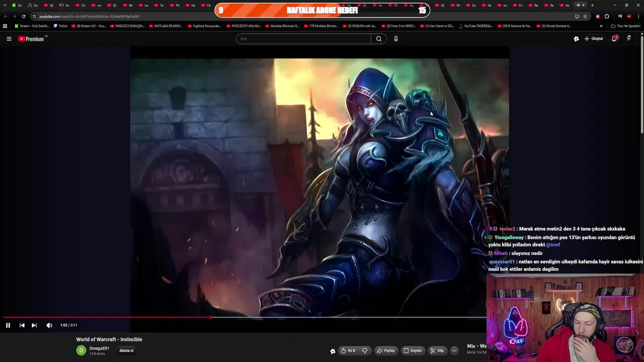Mute the video with the speaker icon
Viewport: 644px width, 362px height.
tap(49, 325)
